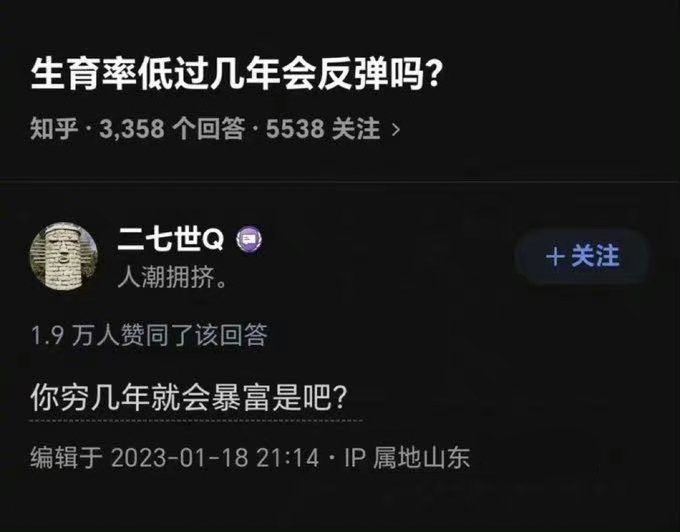Tap the purple badge icon beside username
The width and height of the screenshot is (680, 532).
249,240
